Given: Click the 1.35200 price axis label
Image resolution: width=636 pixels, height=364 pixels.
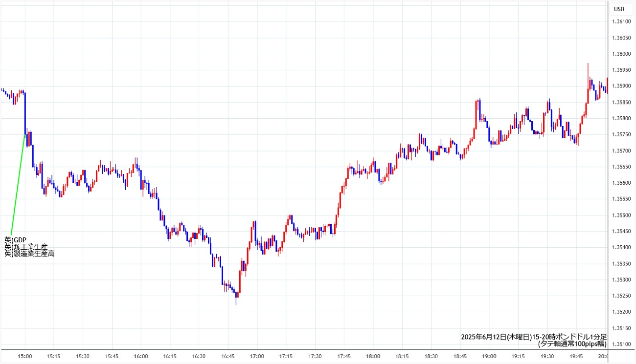Looking at the screenshot, I should pos(622,312).
